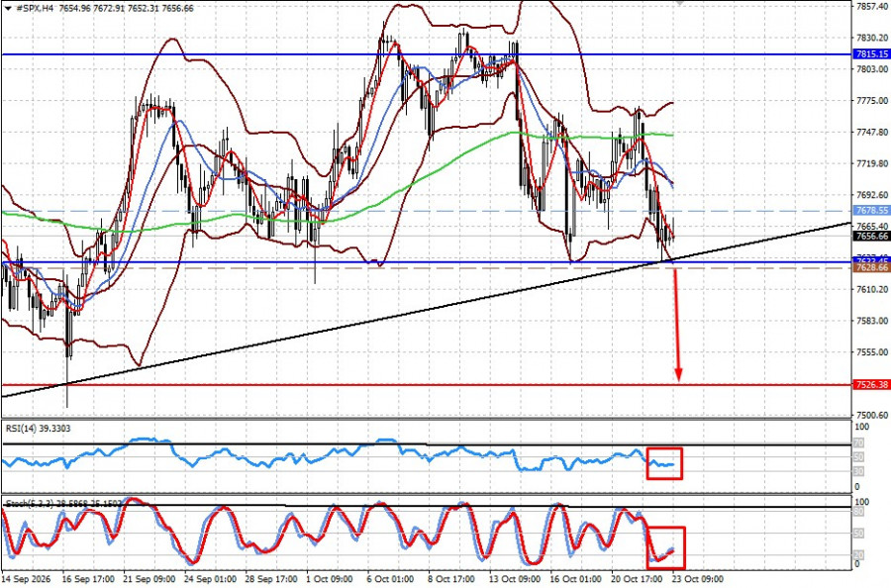The width and height of the screenshot is (891, 588).
Task: Click the 7857.40 value on price axis
Action: click(x=872, y=6)
